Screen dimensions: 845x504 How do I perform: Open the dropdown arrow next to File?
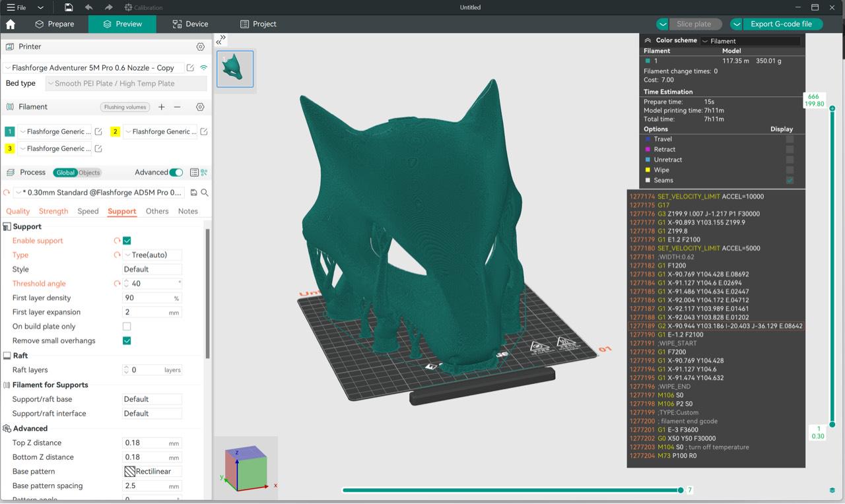41,7
